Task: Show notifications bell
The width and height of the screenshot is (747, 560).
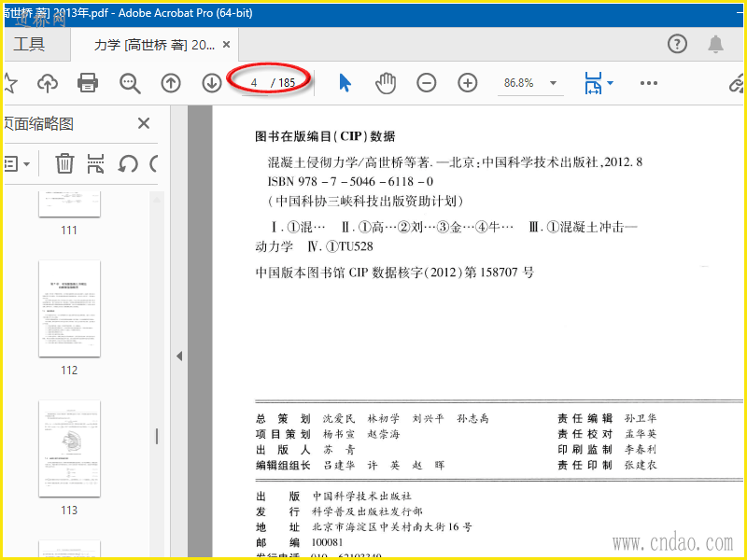Action: 715,44
